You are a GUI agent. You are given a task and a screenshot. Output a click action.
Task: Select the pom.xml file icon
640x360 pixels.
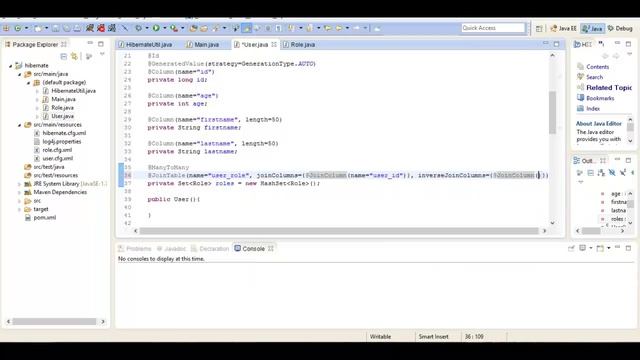coord(28,218)
